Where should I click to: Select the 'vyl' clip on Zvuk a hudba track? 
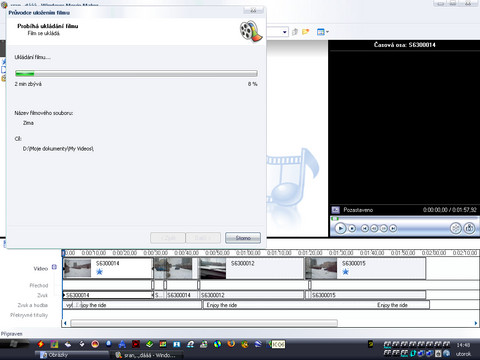click(69, 305)
